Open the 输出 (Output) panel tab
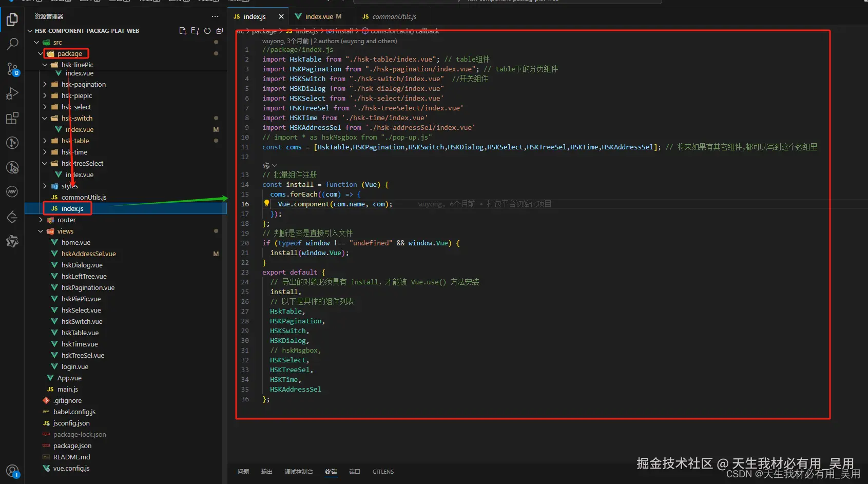Image resolution: width=868 pixels, height=484 pixels. coord(267,472)
